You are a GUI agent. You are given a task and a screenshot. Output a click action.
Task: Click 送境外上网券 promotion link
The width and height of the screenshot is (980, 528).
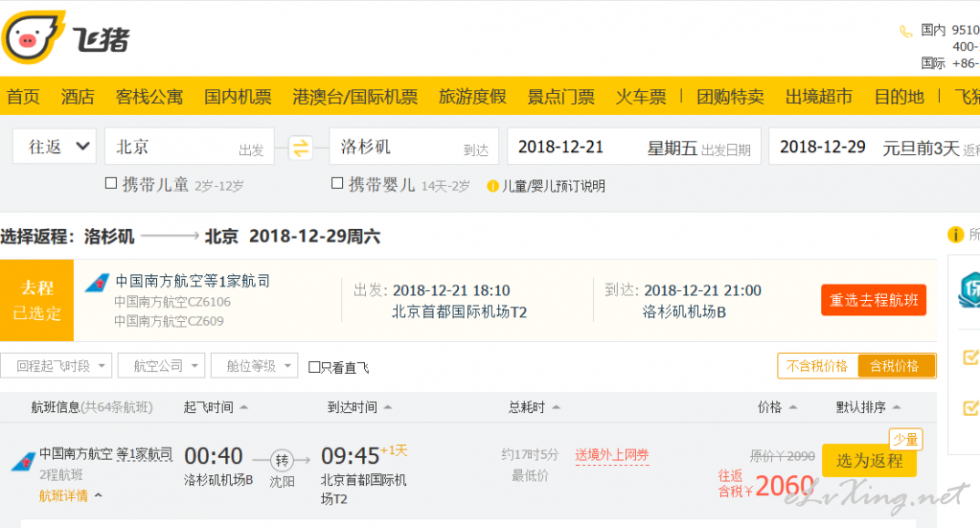pyautogui.click(x=612, y=455)
